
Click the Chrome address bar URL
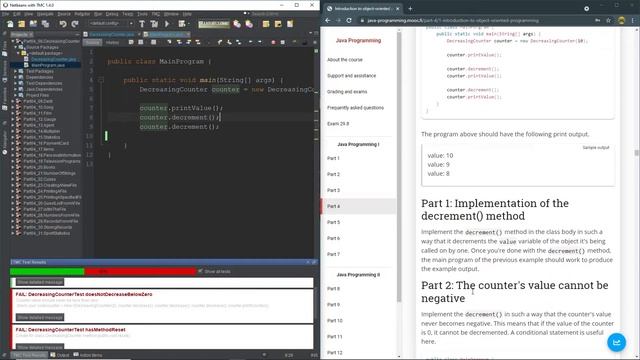453,20
